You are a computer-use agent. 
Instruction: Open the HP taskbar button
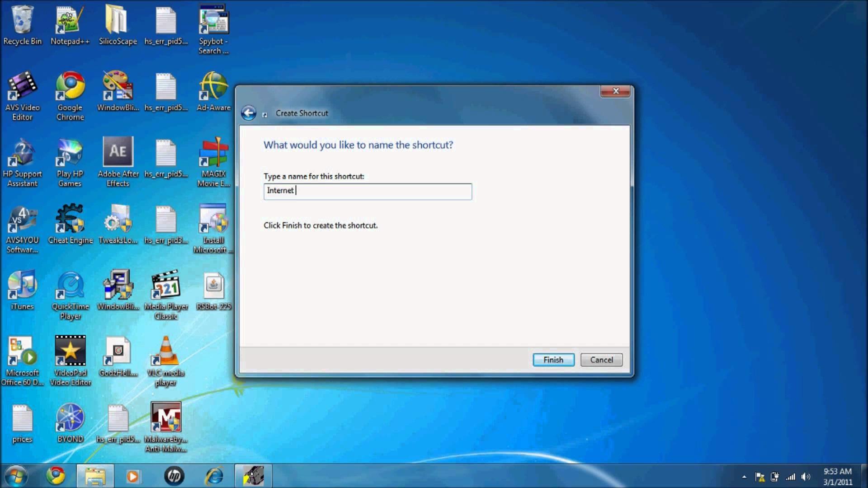pyautogui.click(x=174, y=476)
